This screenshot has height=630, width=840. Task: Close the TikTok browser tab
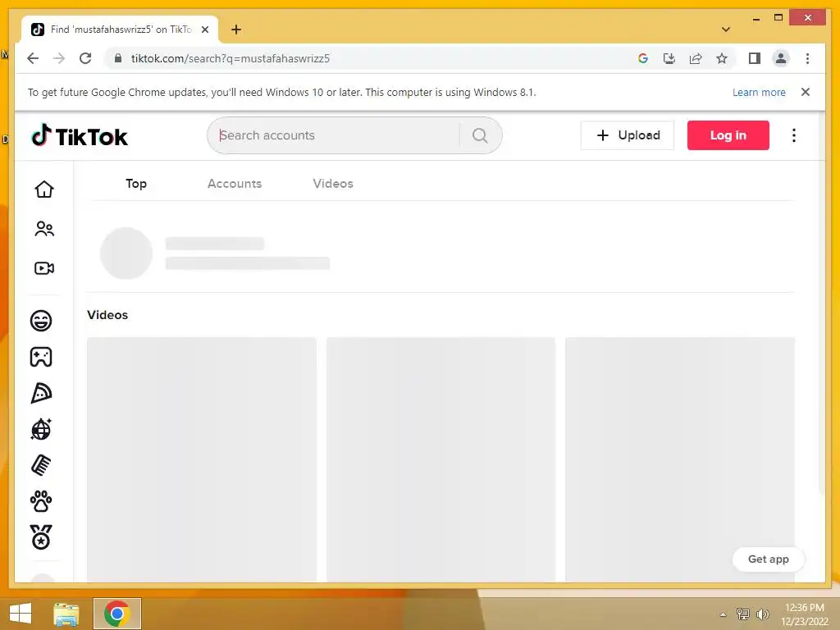click(204, 30)
